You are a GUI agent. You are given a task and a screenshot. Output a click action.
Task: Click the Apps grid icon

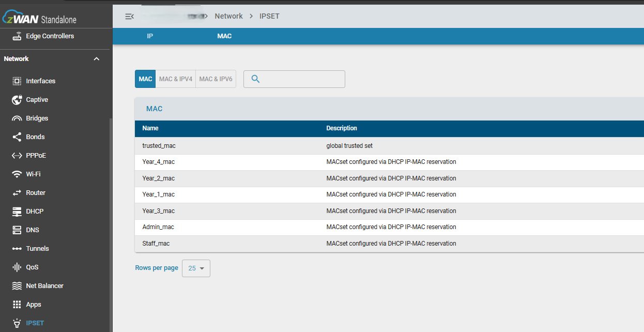pos(17,305)
